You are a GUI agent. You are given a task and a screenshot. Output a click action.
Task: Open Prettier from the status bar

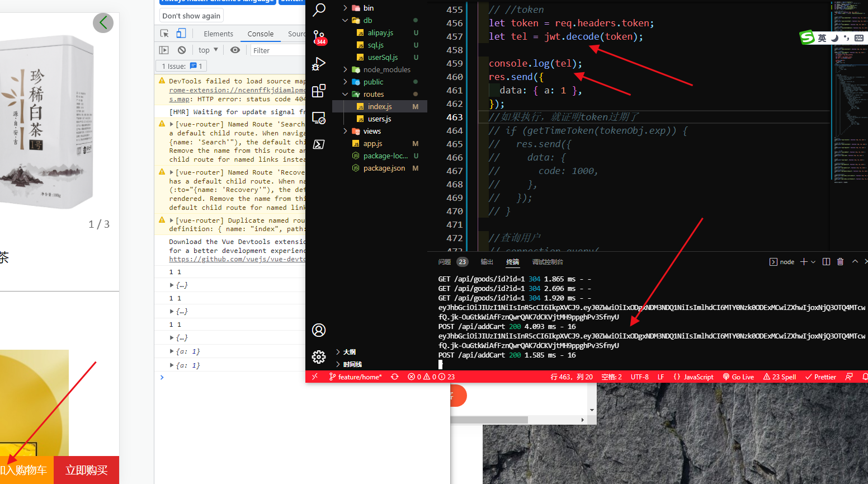pos(820,377)
